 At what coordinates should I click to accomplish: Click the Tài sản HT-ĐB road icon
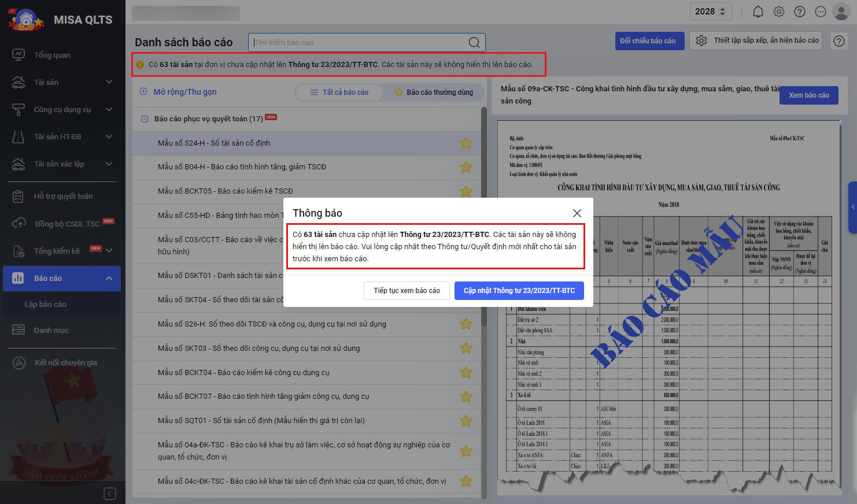[x=19, y=136]
